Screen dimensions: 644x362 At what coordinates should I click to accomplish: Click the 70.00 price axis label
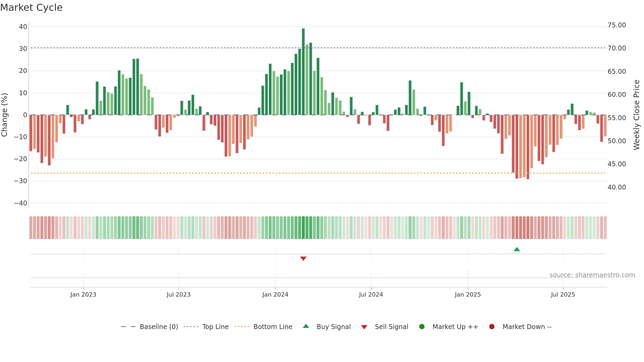tap(617, 48)
